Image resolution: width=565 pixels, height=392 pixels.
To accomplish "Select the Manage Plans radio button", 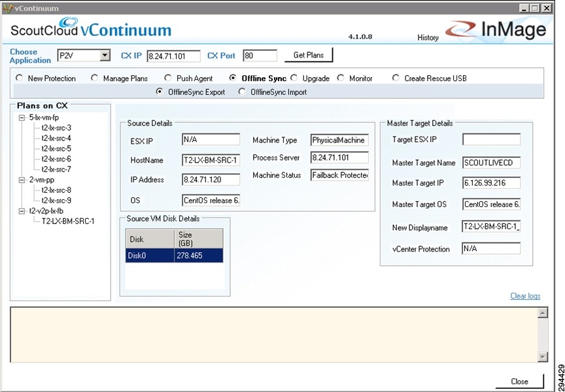I will pyautogui.click(x=94, y=78).
